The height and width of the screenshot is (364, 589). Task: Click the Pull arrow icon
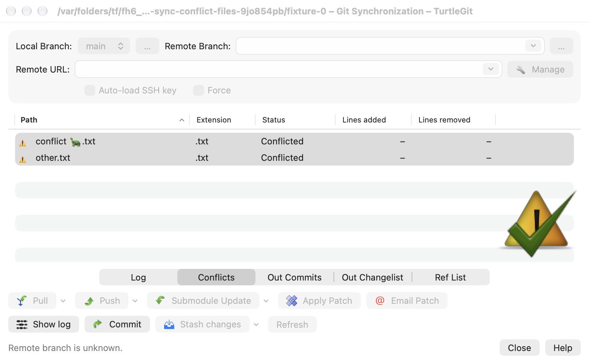point(22,301)
